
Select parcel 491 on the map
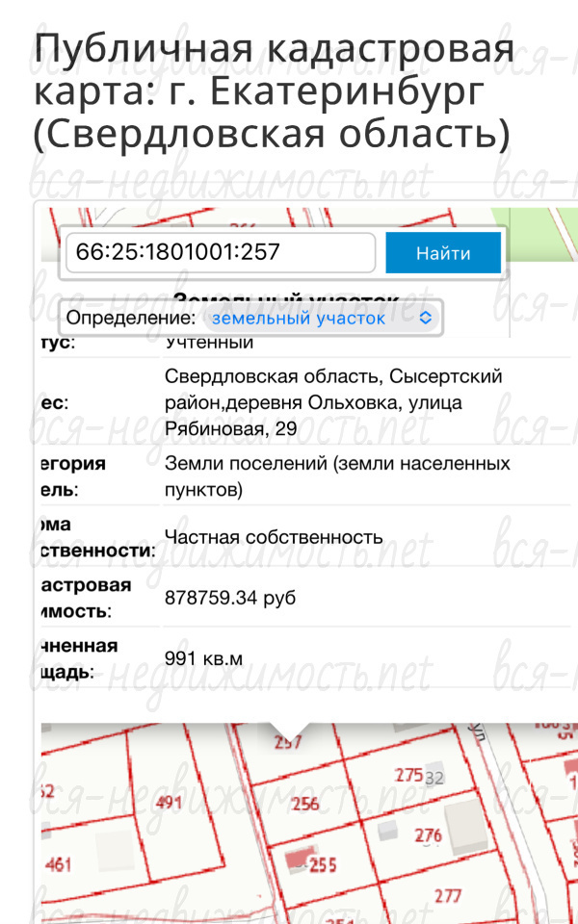(169, 803)
